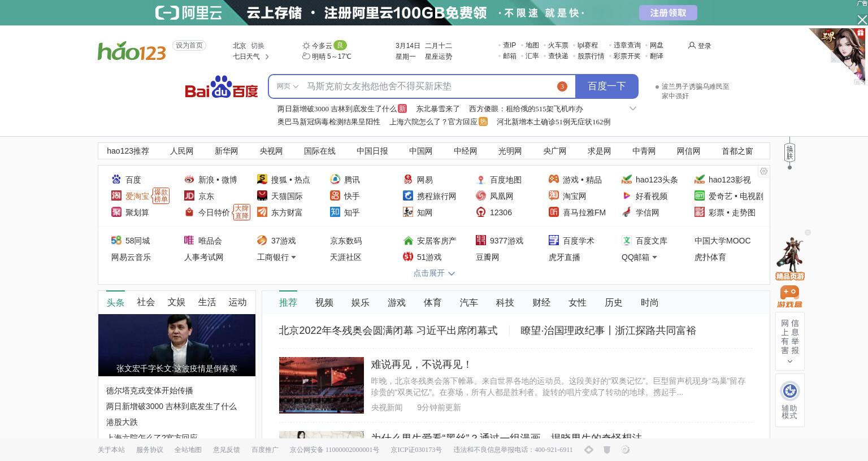Open iQiyi TV drama icon

click(700, 196)
